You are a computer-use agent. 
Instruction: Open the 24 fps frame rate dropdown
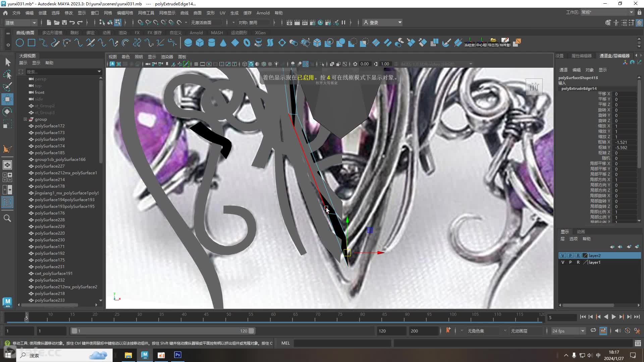pos(569,331)
